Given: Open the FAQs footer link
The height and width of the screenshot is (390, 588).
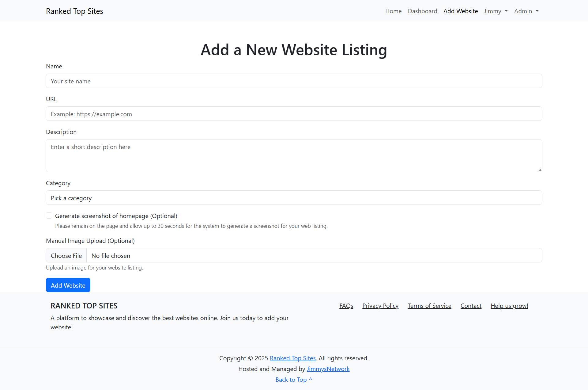Looking at the screenshot, I should 346,305.
